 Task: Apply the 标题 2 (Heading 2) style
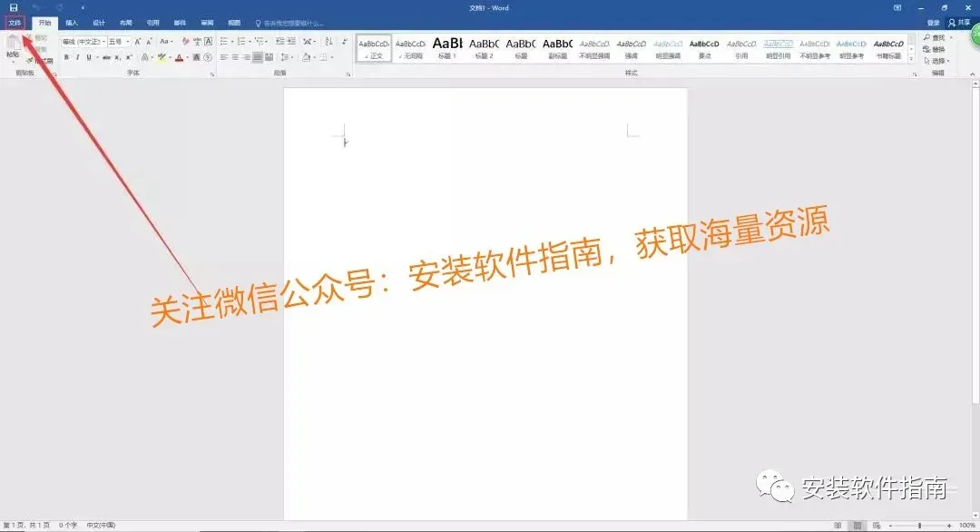tap(484, 48)
